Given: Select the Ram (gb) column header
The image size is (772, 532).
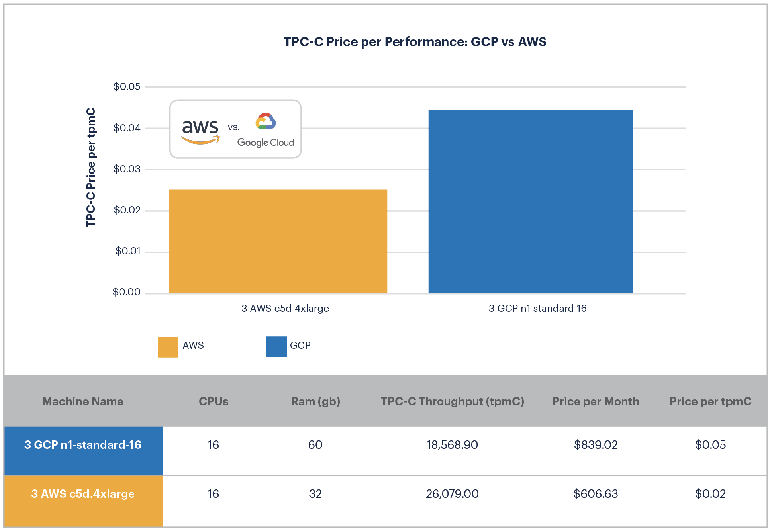Looking at the screenshot, I should point(315,401).
